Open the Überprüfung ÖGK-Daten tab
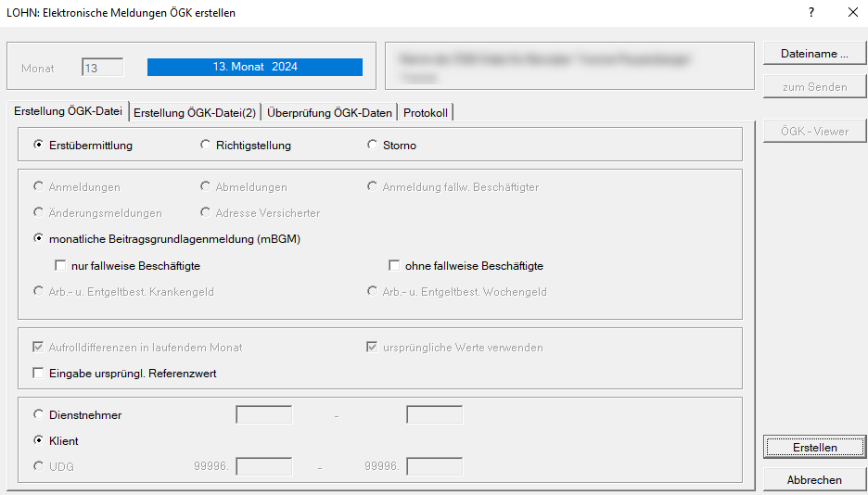The image size is (868, 495). 329,113
